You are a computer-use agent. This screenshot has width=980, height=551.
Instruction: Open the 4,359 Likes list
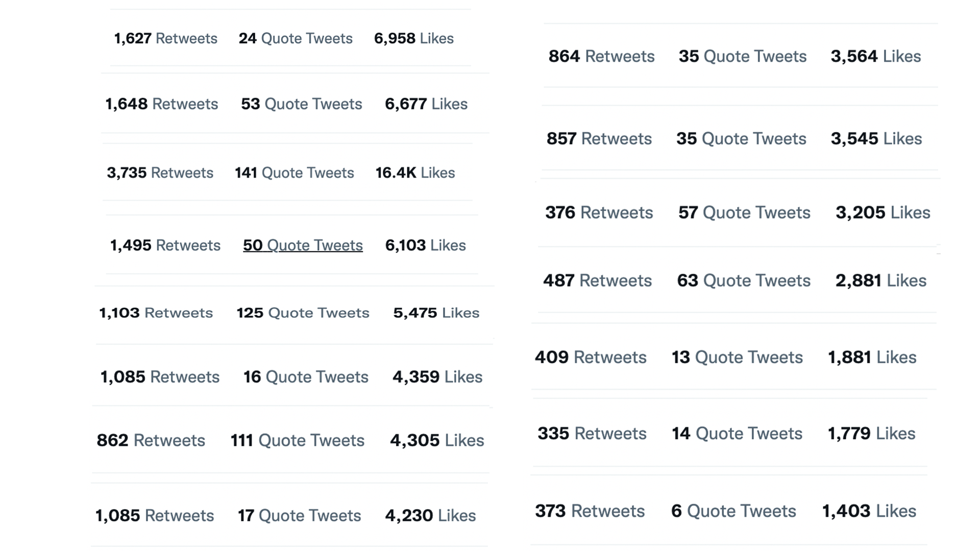pos(437,377)
